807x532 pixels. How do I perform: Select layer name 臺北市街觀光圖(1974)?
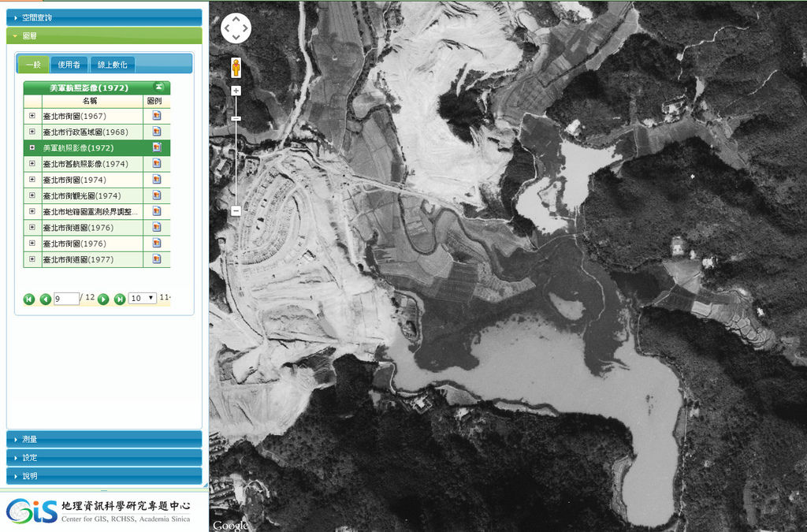point(82,196)
